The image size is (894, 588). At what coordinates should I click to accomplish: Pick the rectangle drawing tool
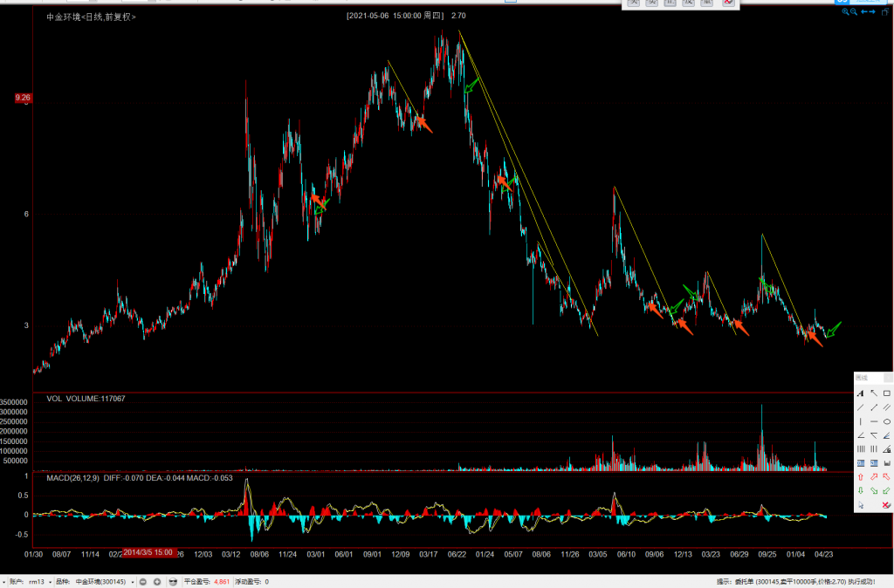pos(887,393)
